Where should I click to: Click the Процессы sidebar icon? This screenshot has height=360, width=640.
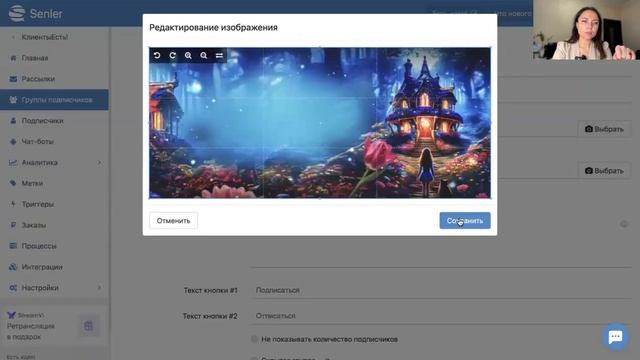pyautogui.click(x=13, y=246)
